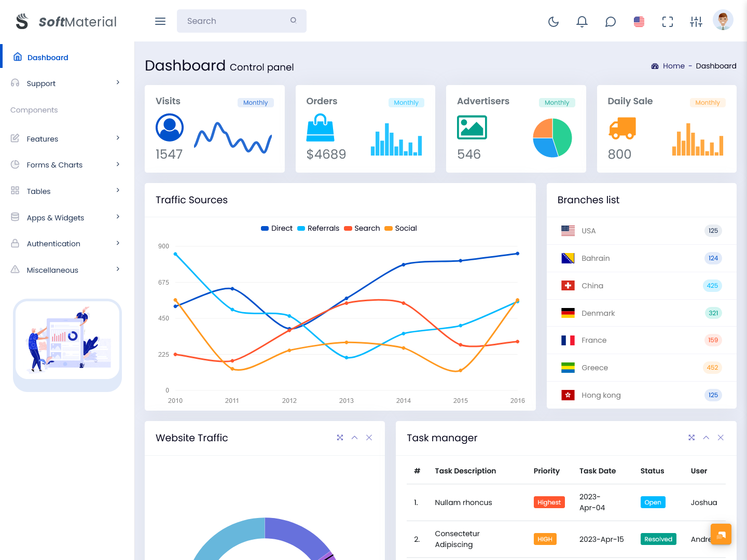Close the Website Traffic panel
This screenshot has height=560, width=747.
[x=369, y=438]
